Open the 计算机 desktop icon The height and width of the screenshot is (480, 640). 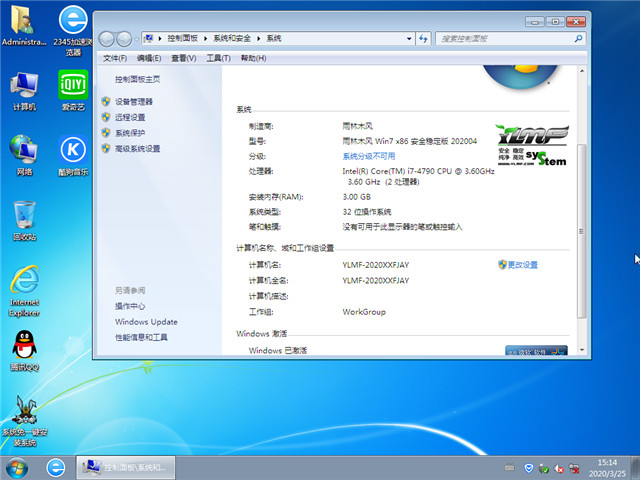pos(24,91)
